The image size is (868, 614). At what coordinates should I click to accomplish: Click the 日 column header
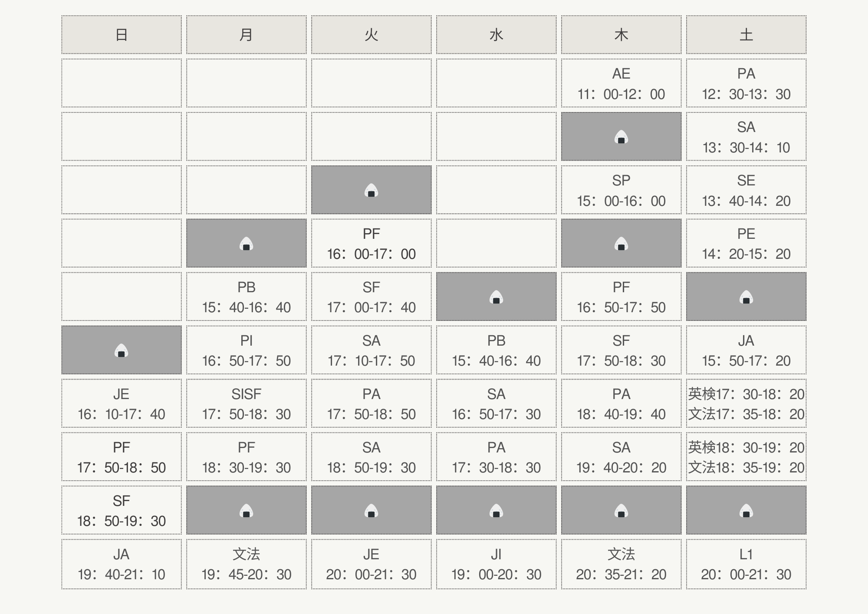coord(122,35)
